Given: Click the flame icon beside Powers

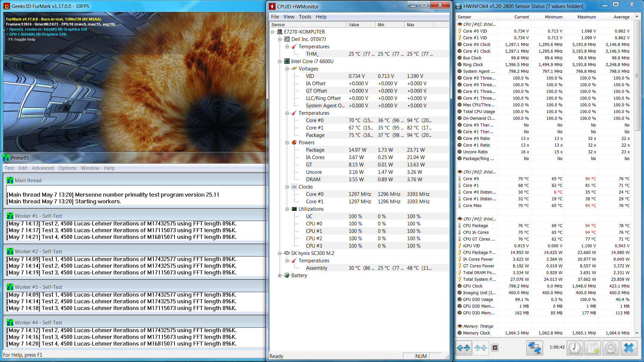Looking at the screenshot, I should [294, 142].
